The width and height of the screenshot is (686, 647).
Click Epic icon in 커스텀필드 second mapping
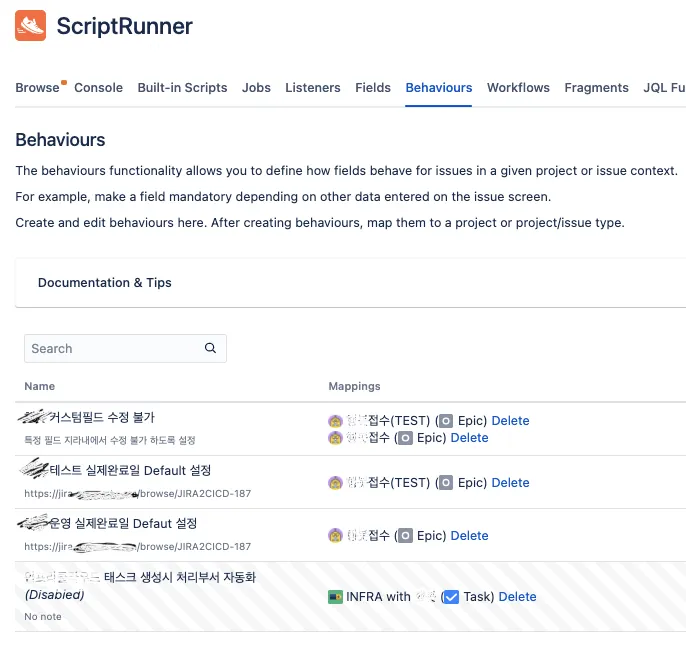(x=405, y=438)
